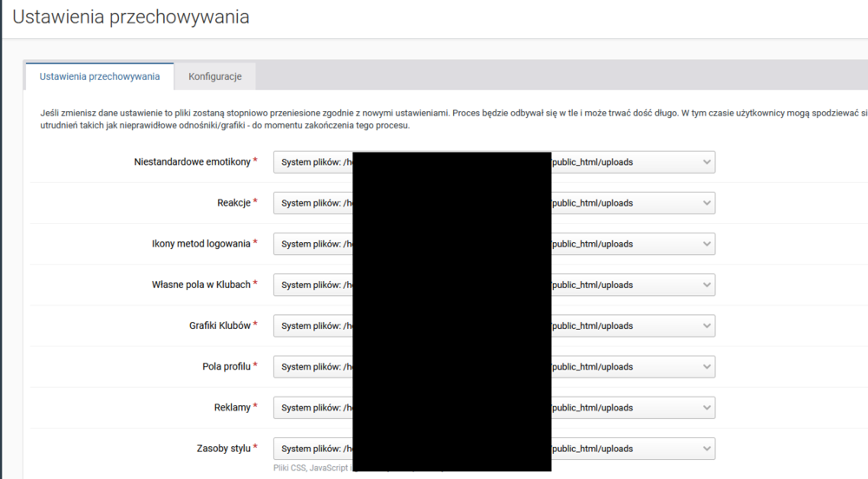Screen dimensions: 868x479
Task: Click the Zasoby stylu field label
Action: 223,449
